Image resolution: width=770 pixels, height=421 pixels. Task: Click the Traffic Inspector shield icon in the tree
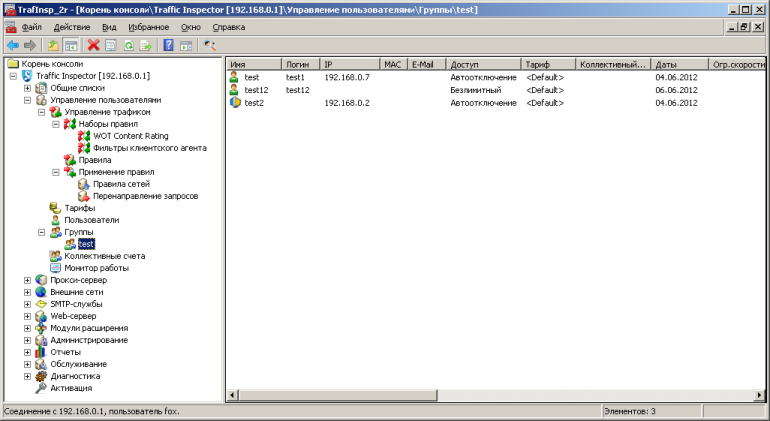27,76
